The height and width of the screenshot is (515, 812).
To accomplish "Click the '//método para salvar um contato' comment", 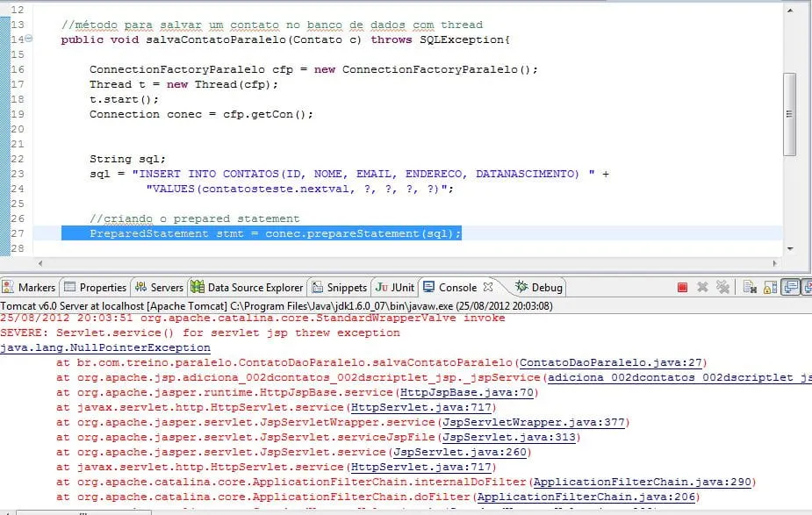I will [x=272, y=25].
